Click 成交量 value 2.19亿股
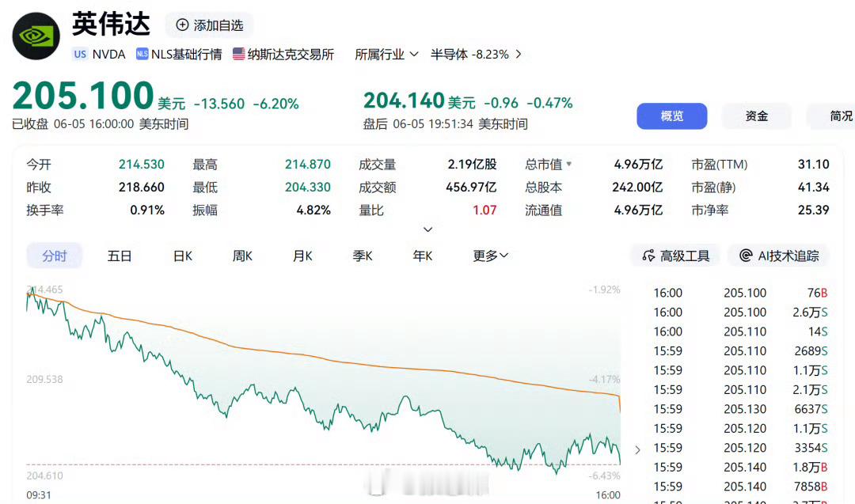Viewport: 855px width, 504px height. coord(472,164)
